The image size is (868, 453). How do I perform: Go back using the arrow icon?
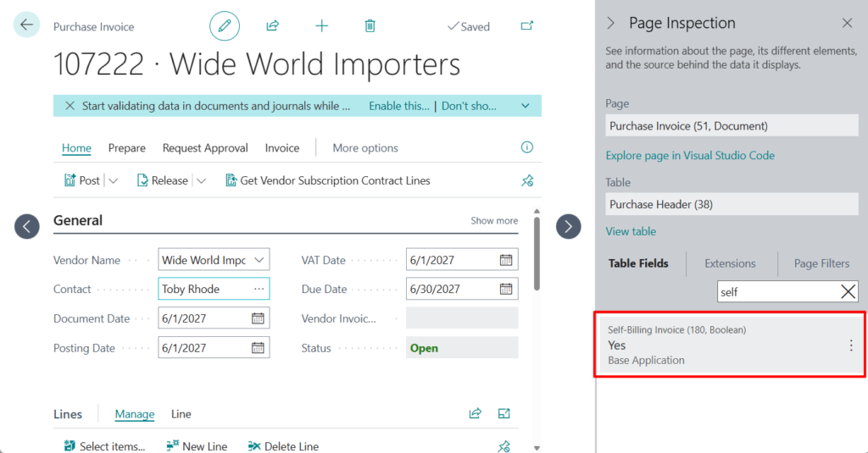[27, 25]
